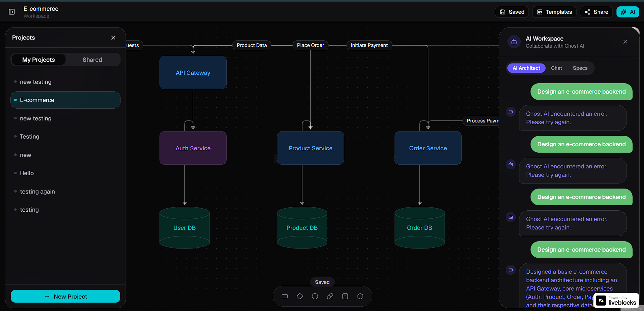This screenshot has width=644, height=311.
Task: Select the E-commerce project
Action: point(65,100)
